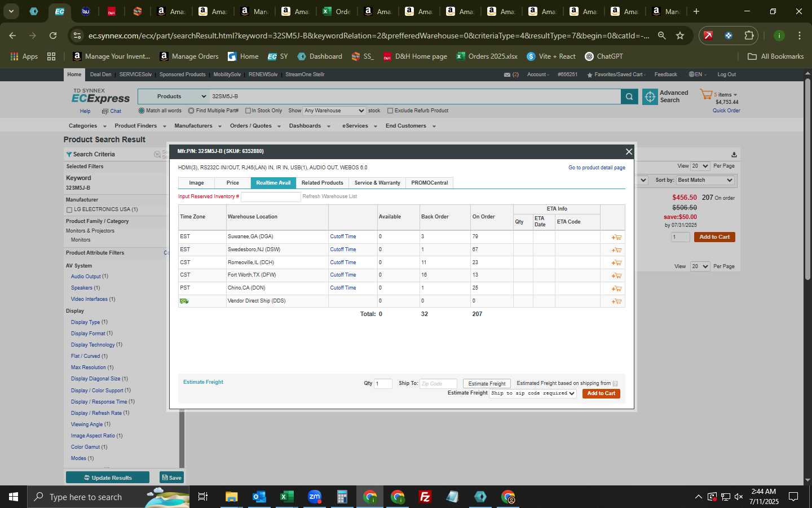The width and height of the screenshot is (812, 508).
Task: Switch to the Image tab
Action: (196, 183)
